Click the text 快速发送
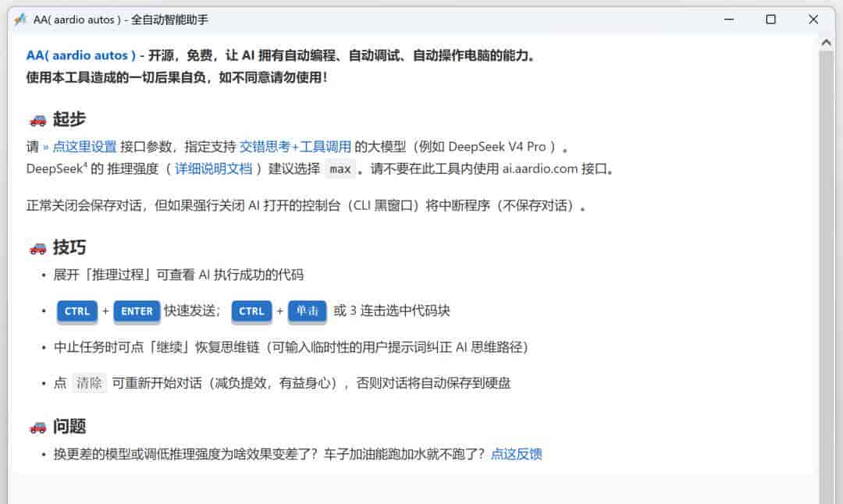Viewport: 843px width, 504px height. (x=191, y=311)
